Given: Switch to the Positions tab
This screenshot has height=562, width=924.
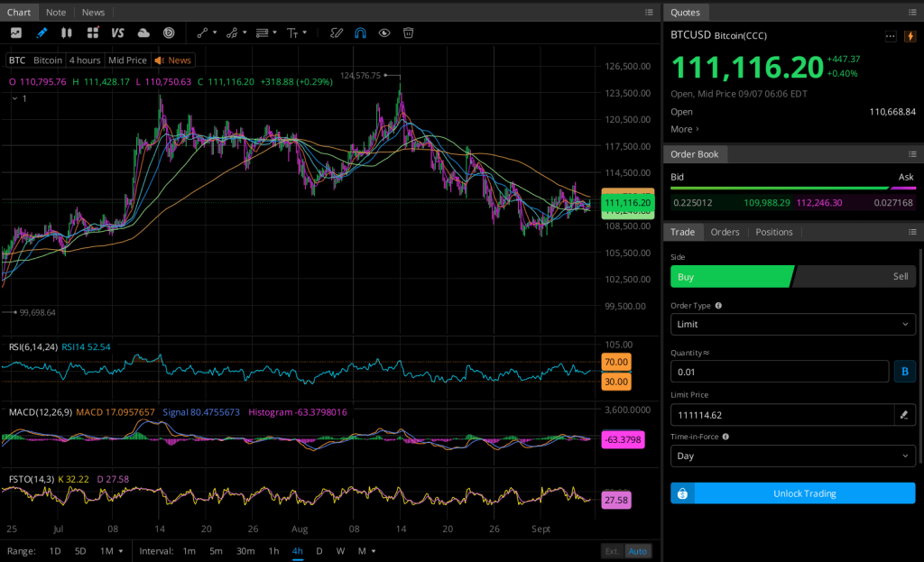Looking at the screenshot, I should pos(773,232).
